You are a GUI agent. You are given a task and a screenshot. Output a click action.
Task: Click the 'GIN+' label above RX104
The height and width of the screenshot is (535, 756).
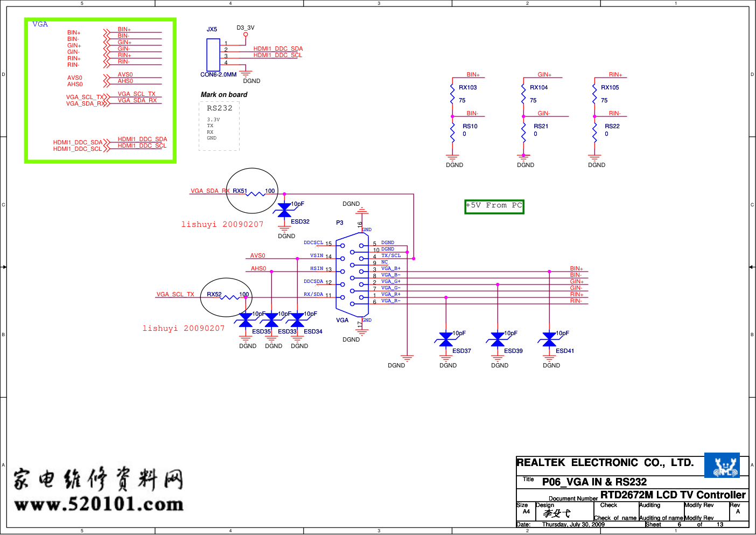click(544, 75)
